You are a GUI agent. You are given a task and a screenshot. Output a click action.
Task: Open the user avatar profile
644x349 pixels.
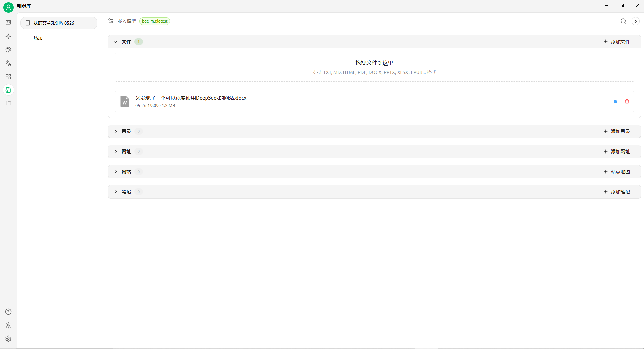click(x=8, y=7)
